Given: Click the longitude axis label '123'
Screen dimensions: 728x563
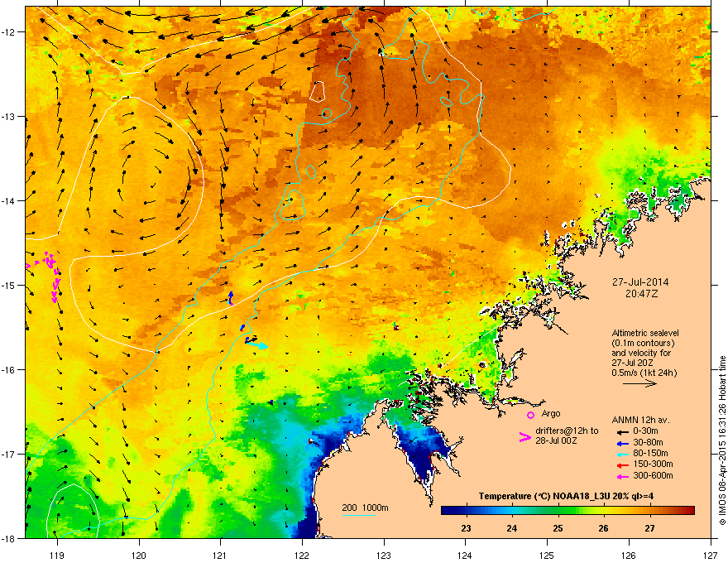Looking at the screenshot, I should [384, 555].
